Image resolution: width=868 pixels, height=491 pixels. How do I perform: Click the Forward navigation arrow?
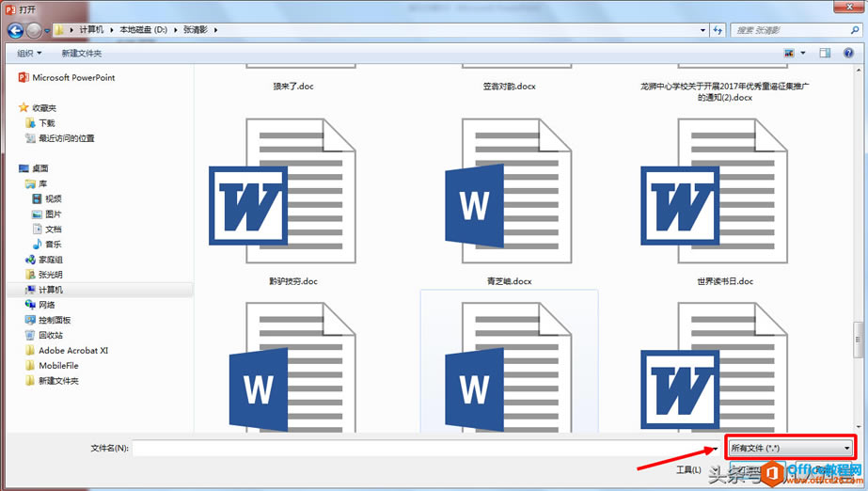tap(34, 30)
